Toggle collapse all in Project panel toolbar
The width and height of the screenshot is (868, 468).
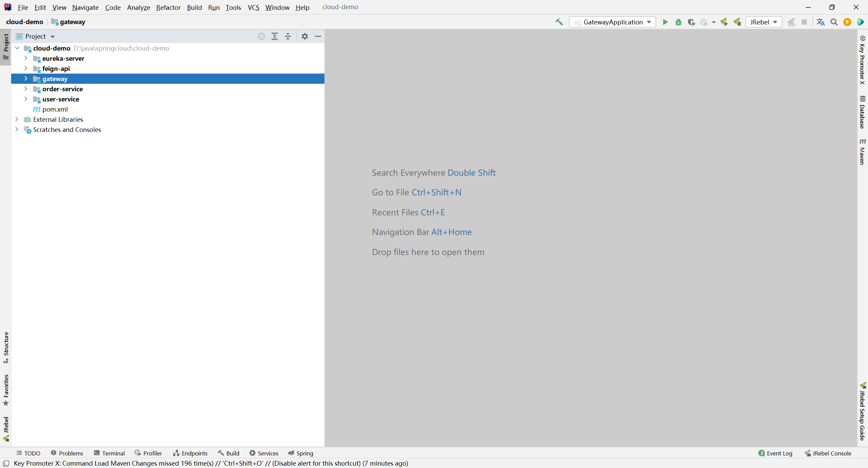(x=289, y=36)
